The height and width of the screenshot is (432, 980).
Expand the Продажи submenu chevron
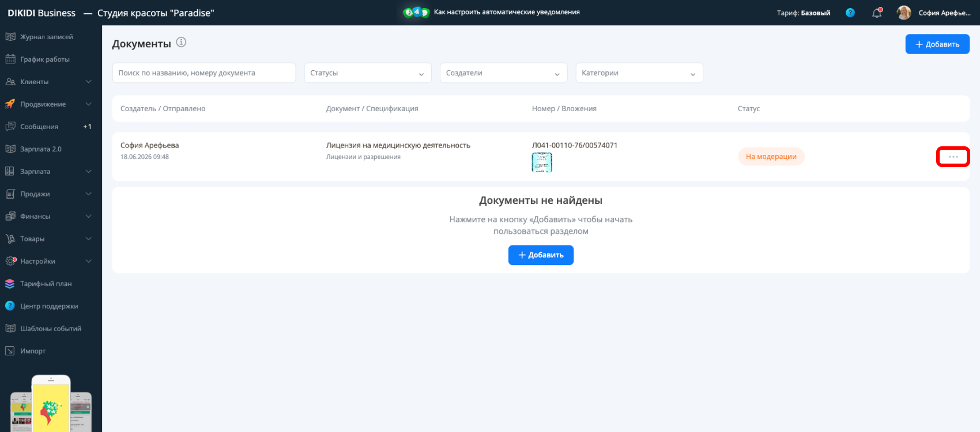tap(89, 194)
